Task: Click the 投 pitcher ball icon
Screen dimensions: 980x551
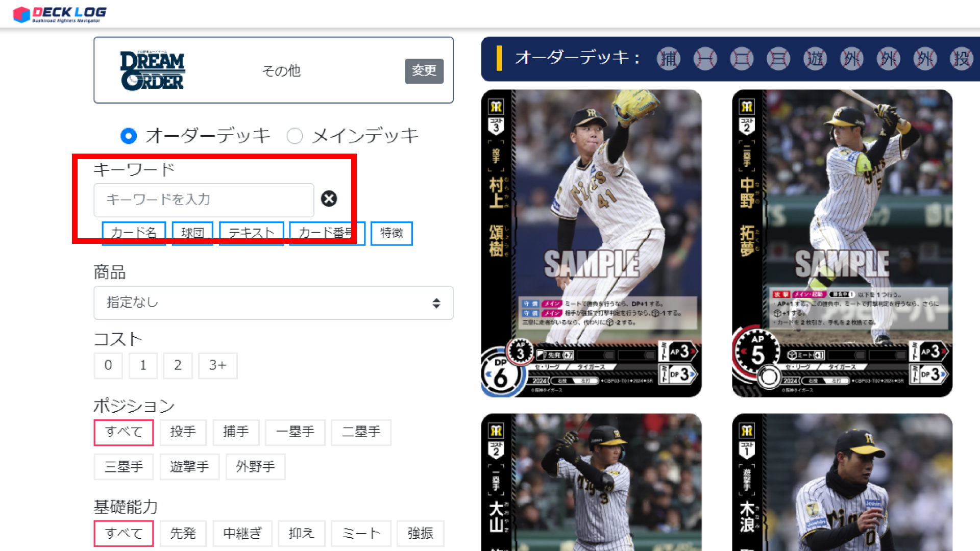Action: 962,59
